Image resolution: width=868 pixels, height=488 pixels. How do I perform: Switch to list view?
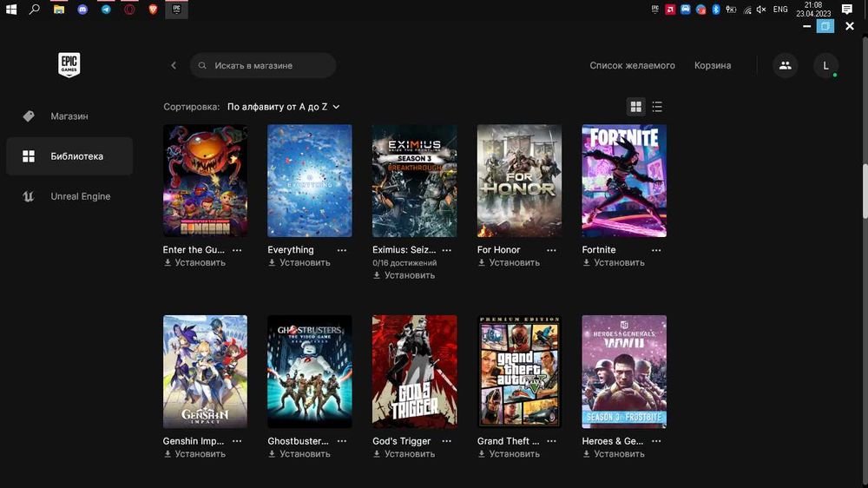click(657, 107)
